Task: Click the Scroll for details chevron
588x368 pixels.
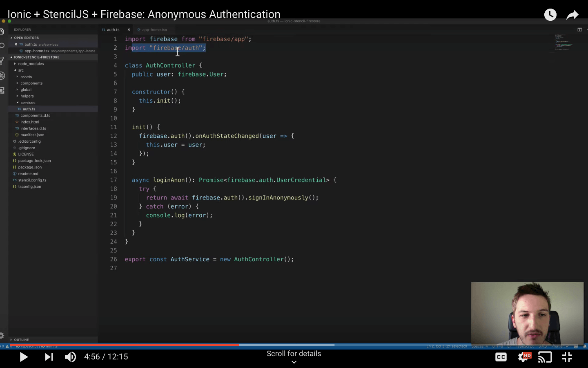Action: click(x=294, y=362)
